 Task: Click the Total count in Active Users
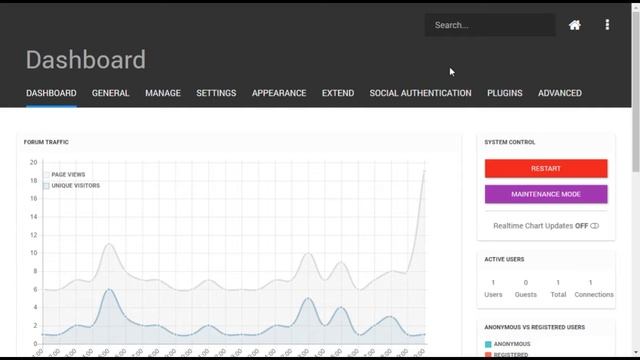(x=558, y=282)
